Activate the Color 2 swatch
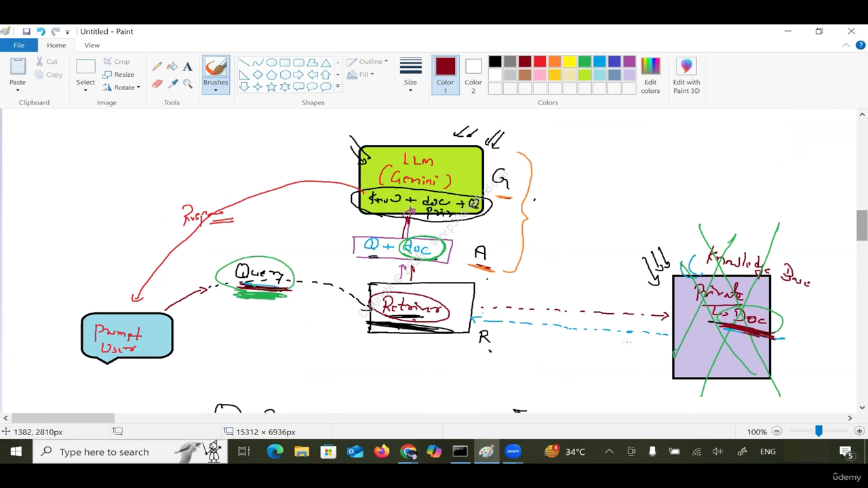The width and height of the screenshot is (868, 488). (x=473, y=75)
